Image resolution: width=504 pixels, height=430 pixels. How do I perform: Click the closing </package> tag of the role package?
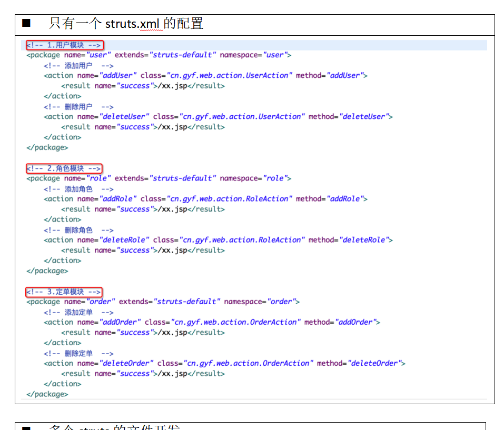pyautogui.click(x=47, y=271)
